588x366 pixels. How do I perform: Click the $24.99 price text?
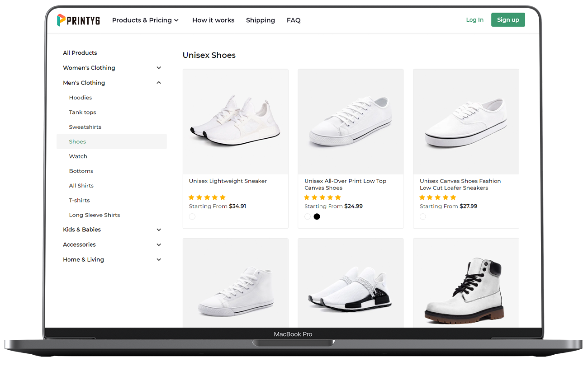[353, 206]
